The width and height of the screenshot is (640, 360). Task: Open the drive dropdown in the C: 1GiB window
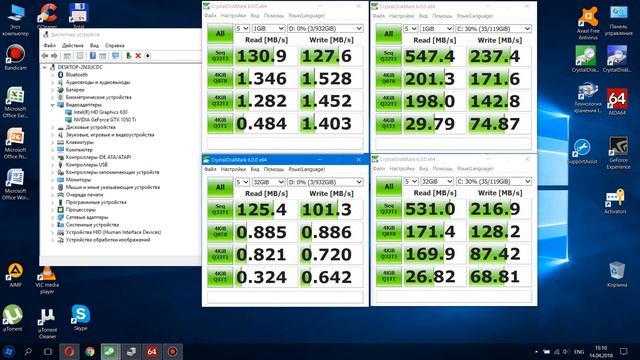493,29
